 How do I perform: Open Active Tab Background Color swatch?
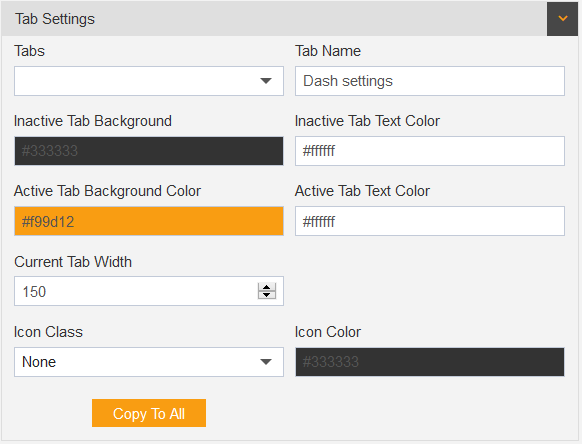pyautogui.click(x=149, y=221)
